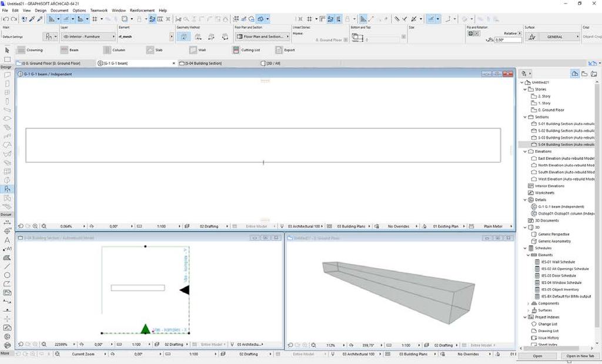Collapse the Stories tree node
Screen dimensions: 602x364
pos(525,89)
